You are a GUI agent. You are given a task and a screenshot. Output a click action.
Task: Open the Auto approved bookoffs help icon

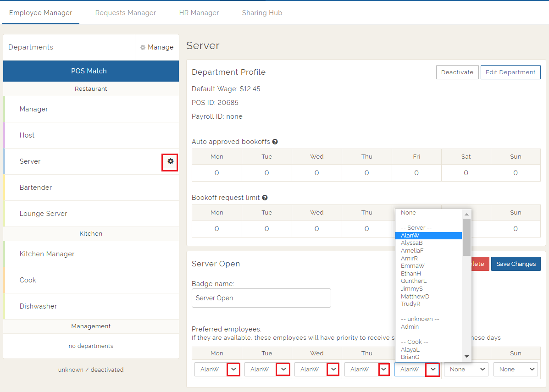275,142
